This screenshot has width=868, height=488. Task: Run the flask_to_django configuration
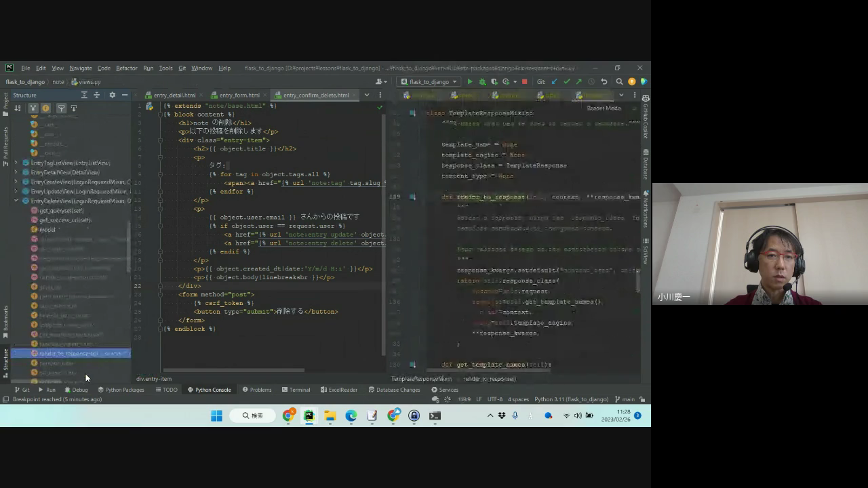click(470, 82)
